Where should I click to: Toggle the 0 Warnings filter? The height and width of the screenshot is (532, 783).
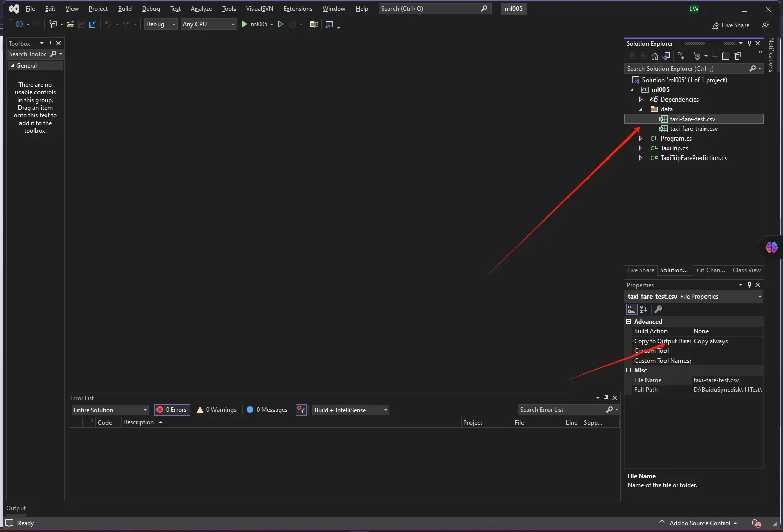click(x=217, y=410)
